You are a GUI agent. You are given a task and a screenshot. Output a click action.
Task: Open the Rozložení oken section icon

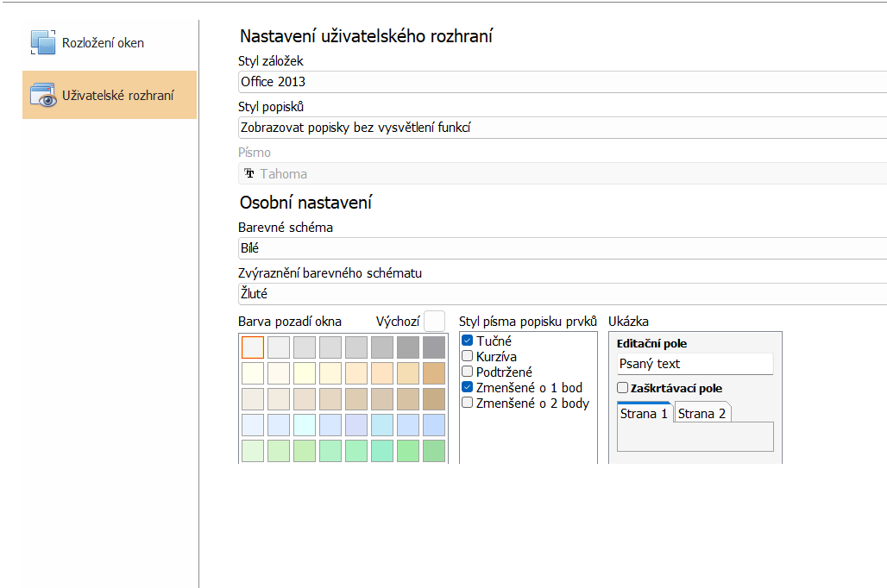tap(43, 42)
